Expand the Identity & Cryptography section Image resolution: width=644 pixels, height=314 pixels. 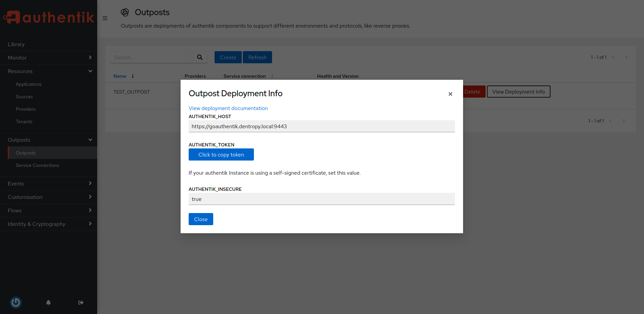90,224
